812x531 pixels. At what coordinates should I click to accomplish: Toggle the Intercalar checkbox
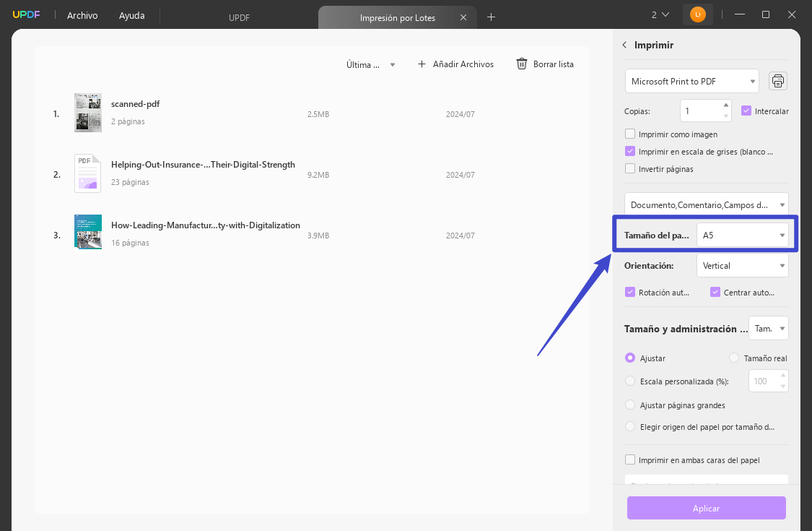pos(747,111)
